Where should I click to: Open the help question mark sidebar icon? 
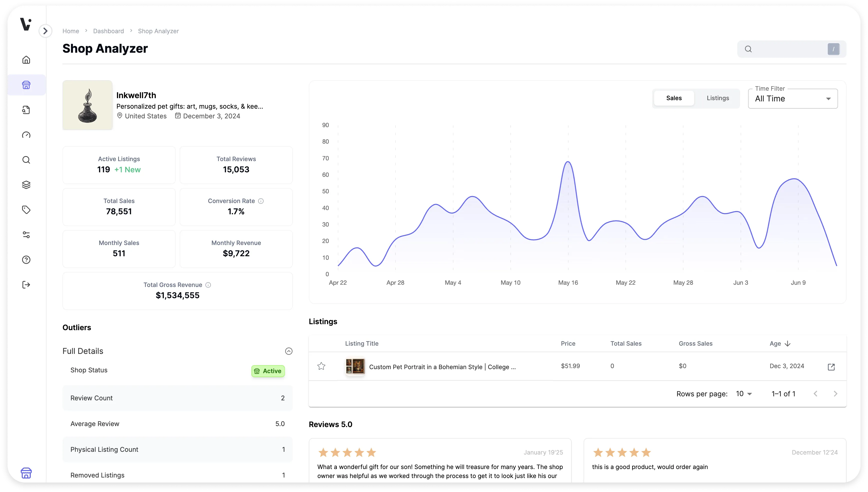[x=26, y=260]
